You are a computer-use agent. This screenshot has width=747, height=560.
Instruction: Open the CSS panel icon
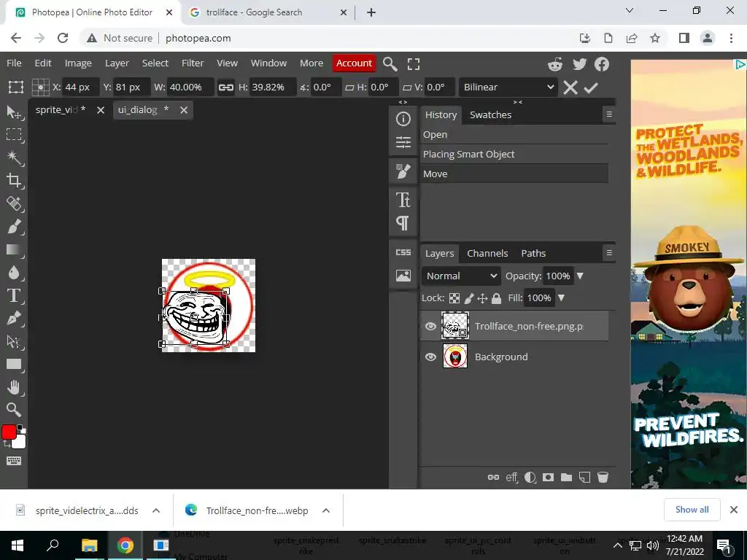[x=403, y=252]
